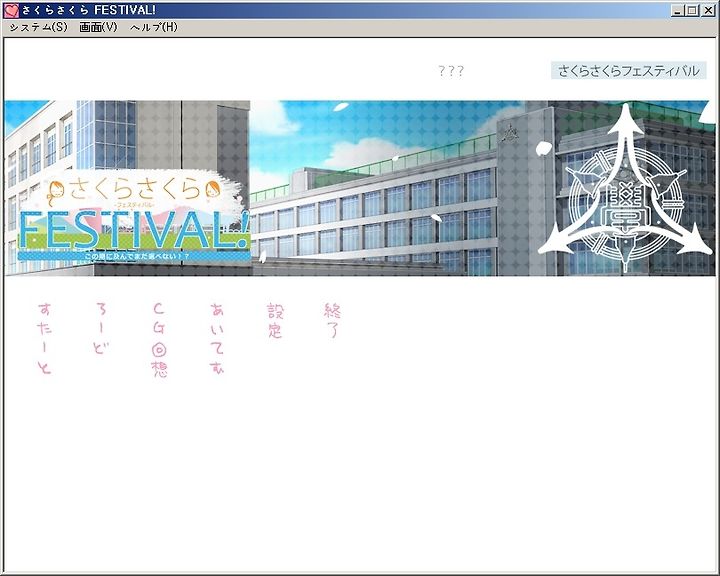Open the 画面(V) menu

98,27
